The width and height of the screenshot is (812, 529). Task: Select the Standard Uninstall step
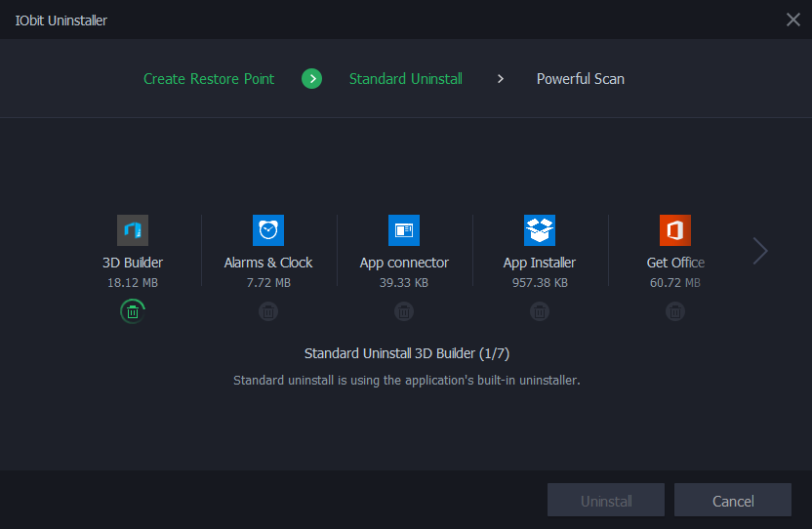pos(405,79)
